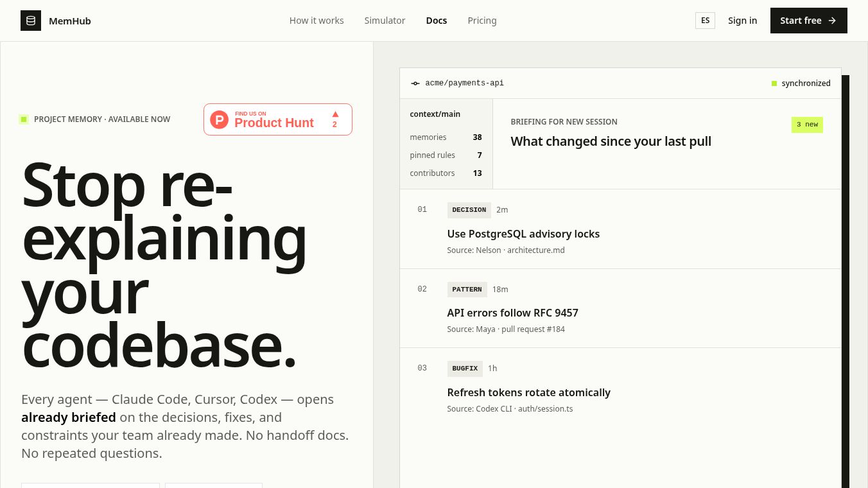
Task: Click entry number 02
Action: 422,289
